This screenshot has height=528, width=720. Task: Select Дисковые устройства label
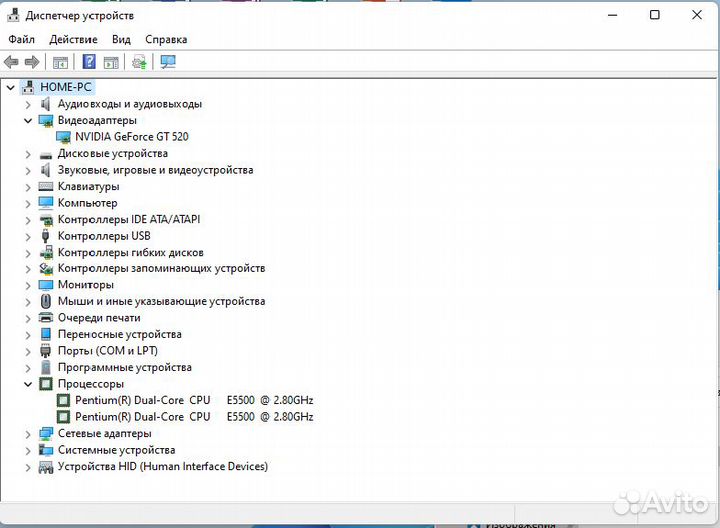click(x=112, y=153)
